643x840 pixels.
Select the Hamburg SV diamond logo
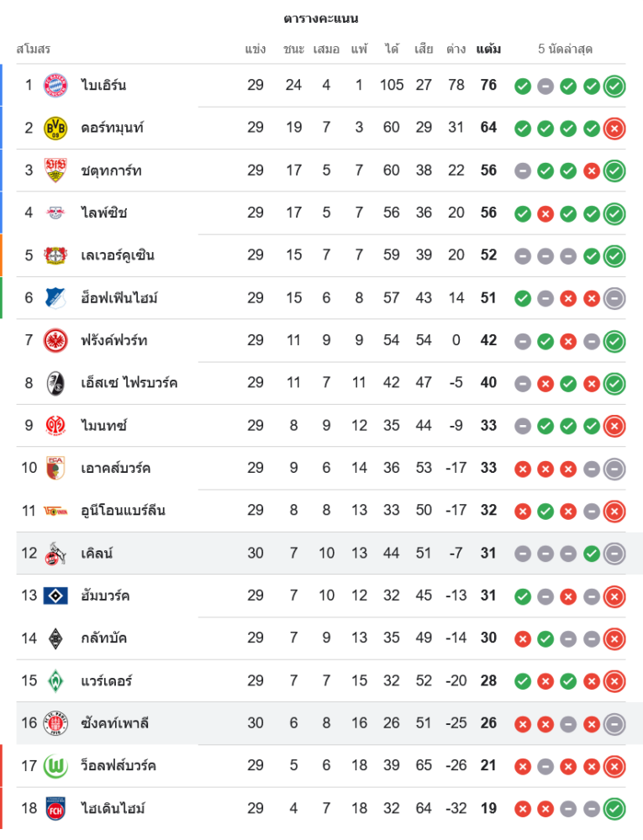click(55, 596)
